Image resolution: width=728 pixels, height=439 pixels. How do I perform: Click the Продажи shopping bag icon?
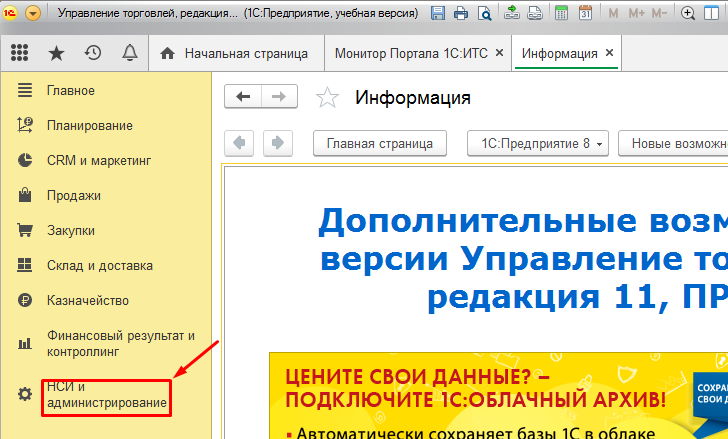[25, 195]
